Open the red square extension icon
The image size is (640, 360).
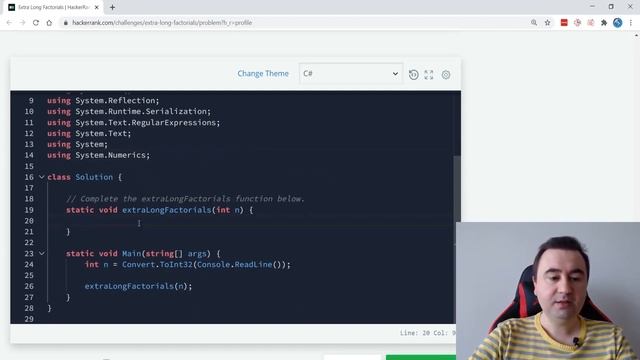tap(564, 23)
